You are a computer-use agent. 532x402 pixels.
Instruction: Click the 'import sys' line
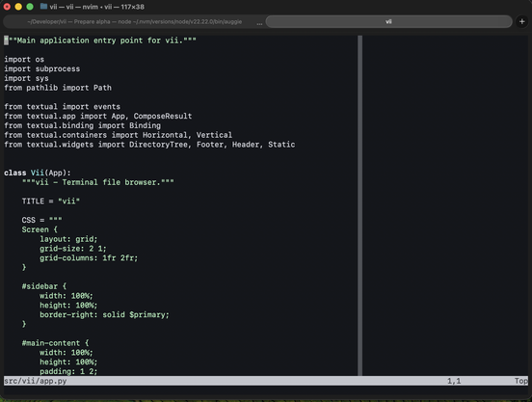26,78
